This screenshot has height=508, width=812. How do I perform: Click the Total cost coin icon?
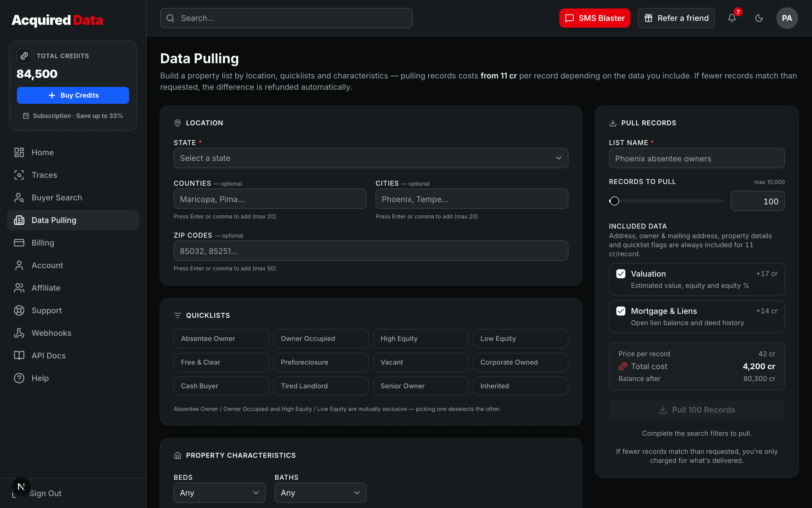623,366
